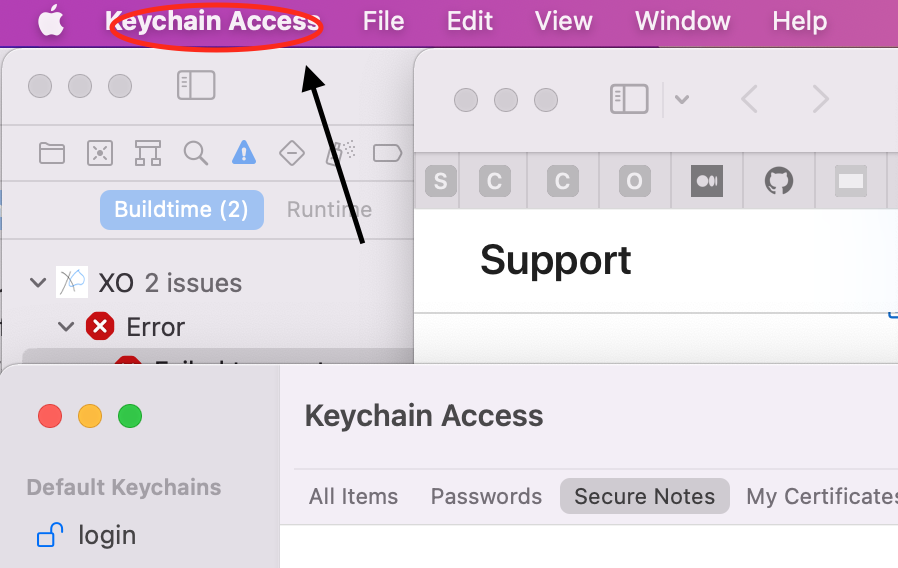Open the Xcode project navigator folder icon
Viewport: 898px width, 568px height.
click(x=52, y=153)
